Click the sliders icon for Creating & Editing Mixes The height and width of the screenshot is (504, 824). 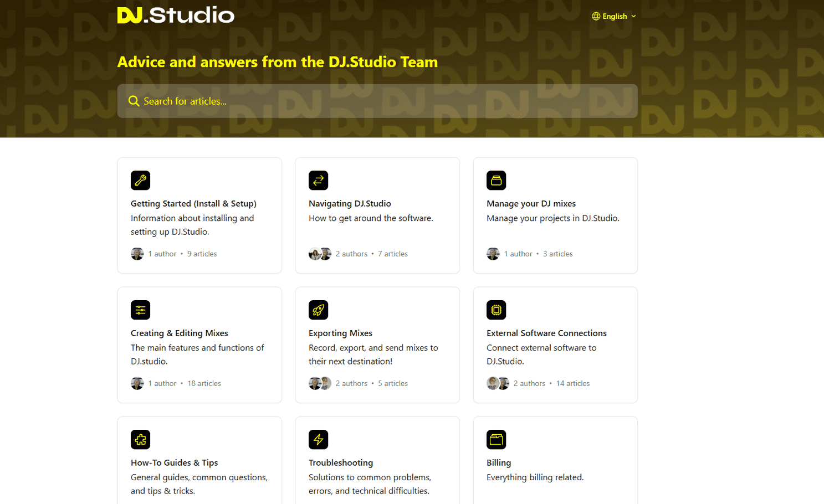coord(140,310)
